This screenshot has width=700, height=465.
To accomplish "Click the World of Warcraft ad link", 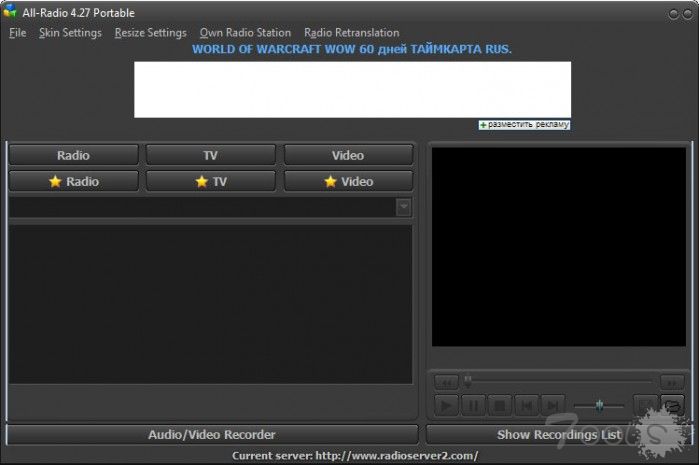I will (x=351, y=49).
